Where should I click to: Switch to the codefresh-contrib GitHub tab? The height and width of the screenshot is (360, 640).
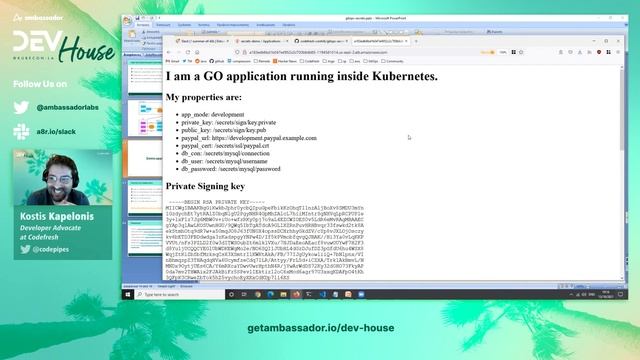tap(321, 41)
